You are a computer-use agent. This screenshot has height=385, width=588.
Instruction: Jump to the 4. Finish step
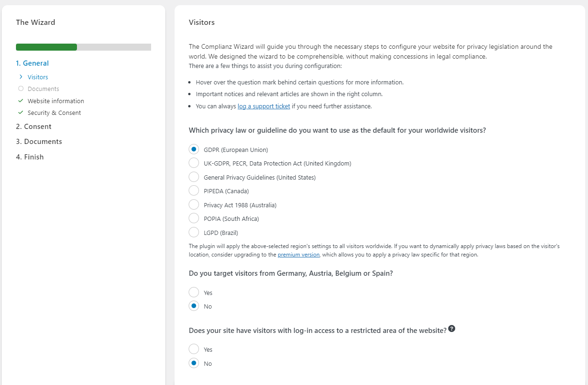coord(30,157)
